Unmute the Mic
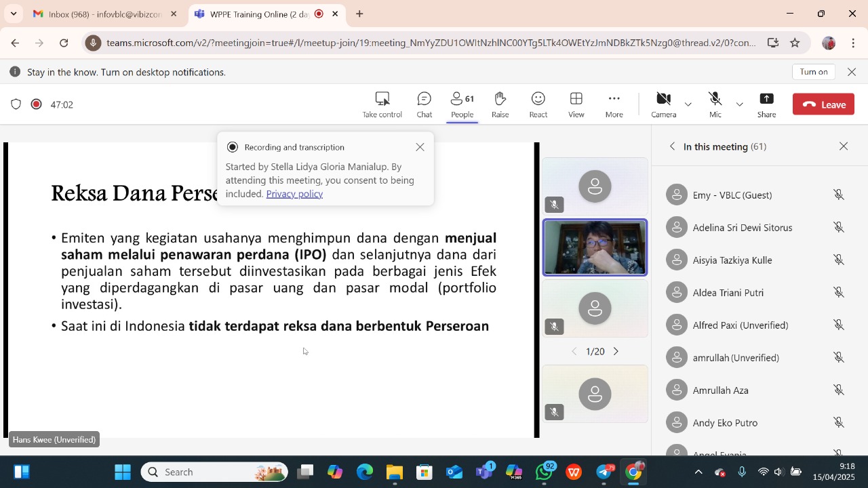The width and height of the screenshot is (868, 488). click(x=715, y=104)
